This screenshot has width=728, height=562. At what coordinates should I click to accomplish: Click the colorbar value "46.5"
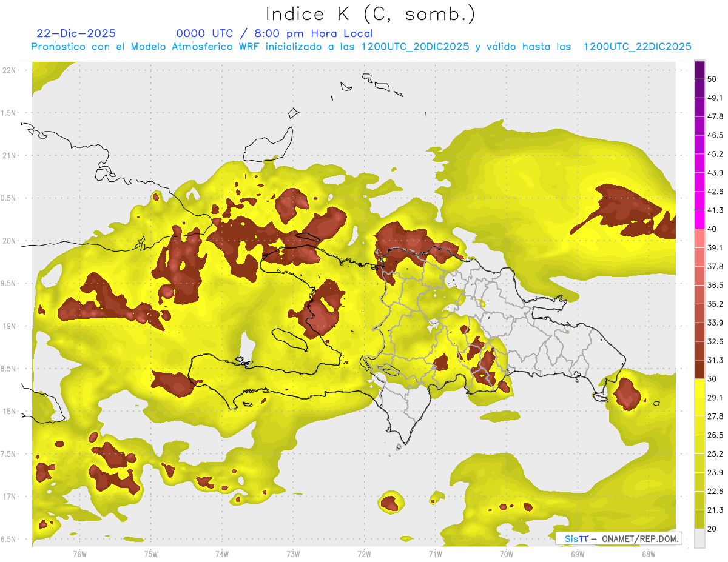715,135
